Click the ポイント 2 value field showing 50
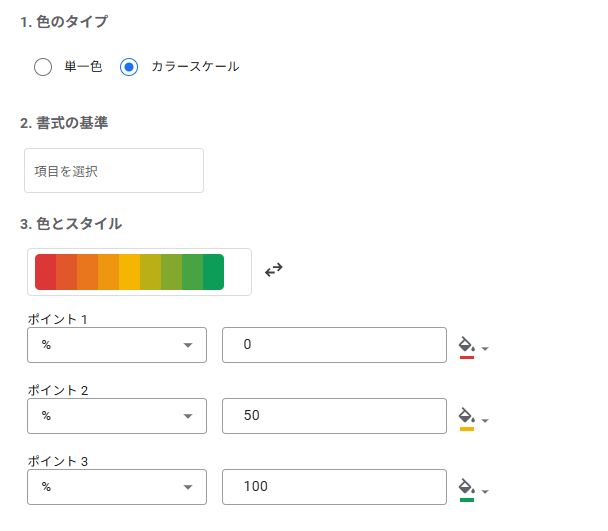 coord(334,416)
